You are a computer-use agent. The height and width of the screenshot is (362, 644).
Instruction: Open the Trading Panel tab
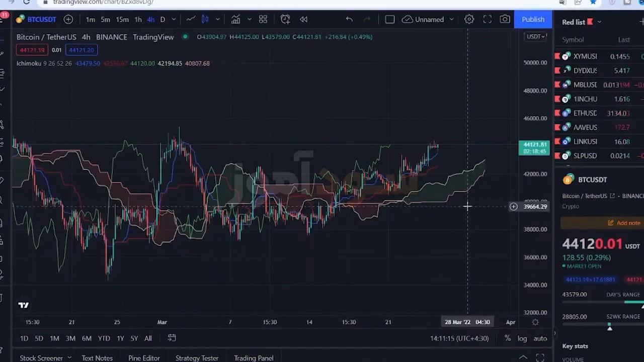point(254,358)
